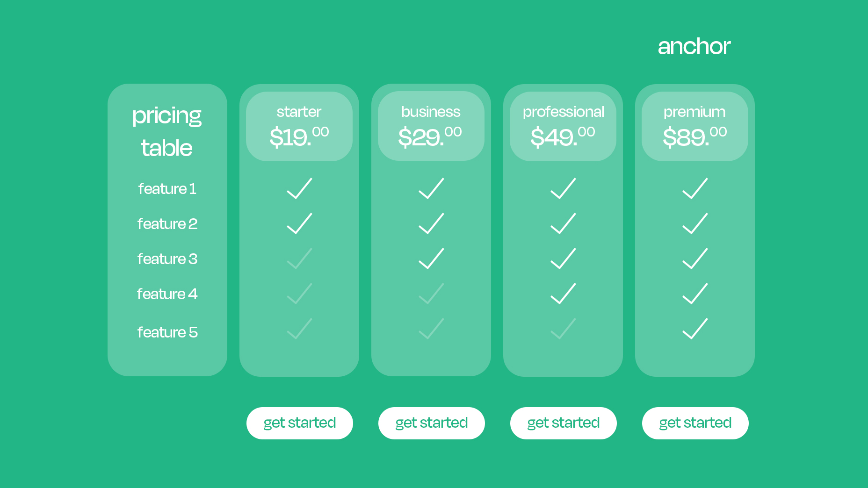Click the professional plan feature 1 checkmark
Screen dimensions: 868x488
click(x=563, y=188)
